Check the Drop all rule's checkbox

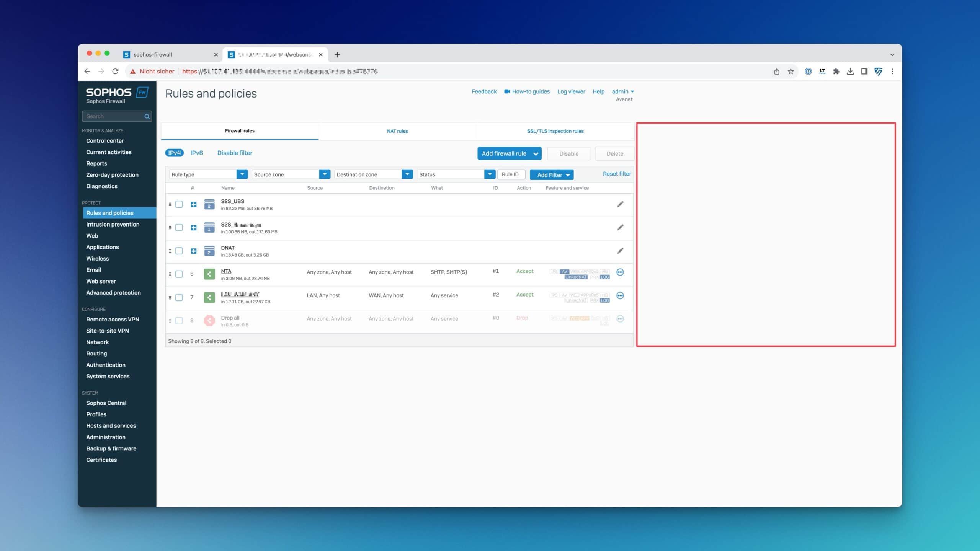[x=179, y=321]
